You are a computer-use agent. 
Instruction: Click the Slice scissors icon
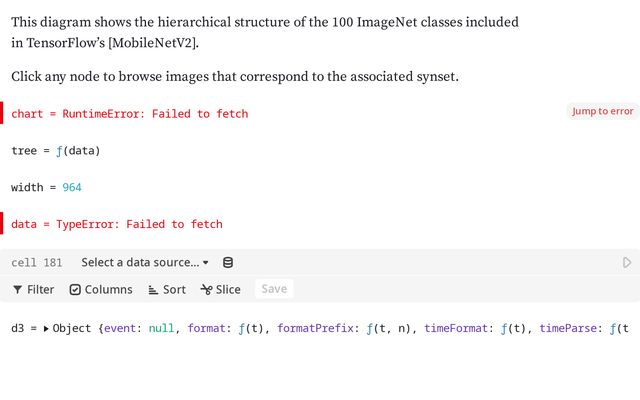click(207, 290)
